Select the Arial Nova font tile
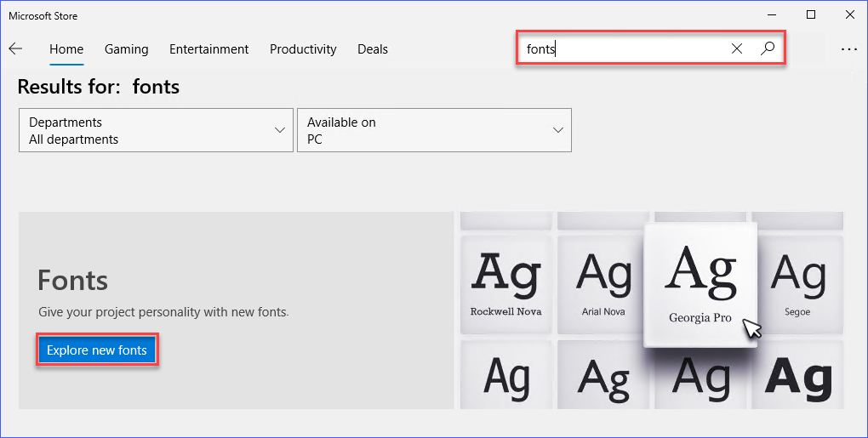This screenshot has height=438, width=868. click(x=602, y=285)
